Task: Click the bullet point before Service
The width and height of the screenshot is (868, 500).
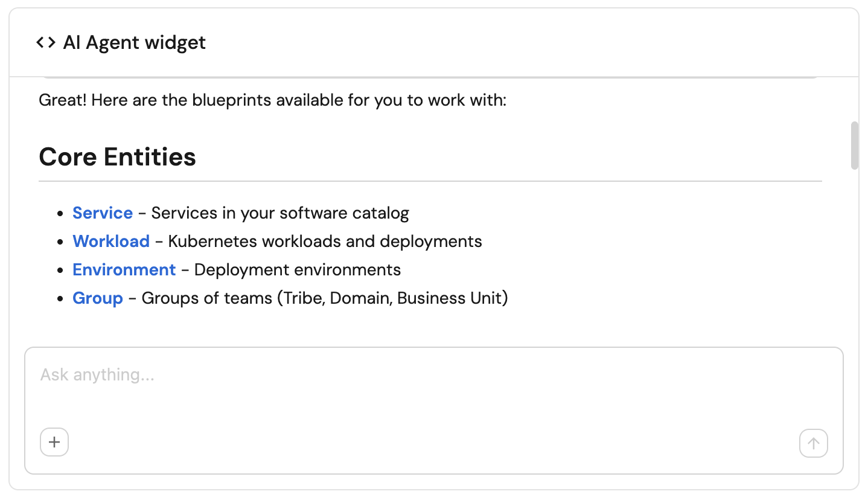Action: click(60, 214)
